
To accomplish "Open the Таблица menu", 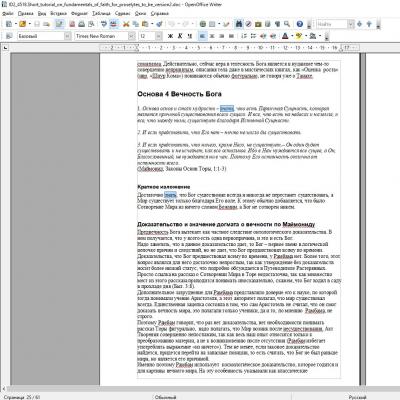I will (x=101, y=14).
